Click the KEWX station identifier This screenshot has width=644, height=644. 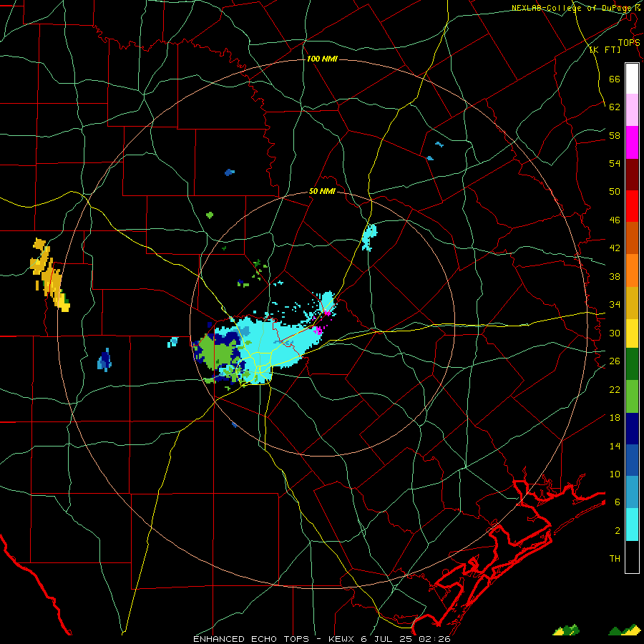342,639
